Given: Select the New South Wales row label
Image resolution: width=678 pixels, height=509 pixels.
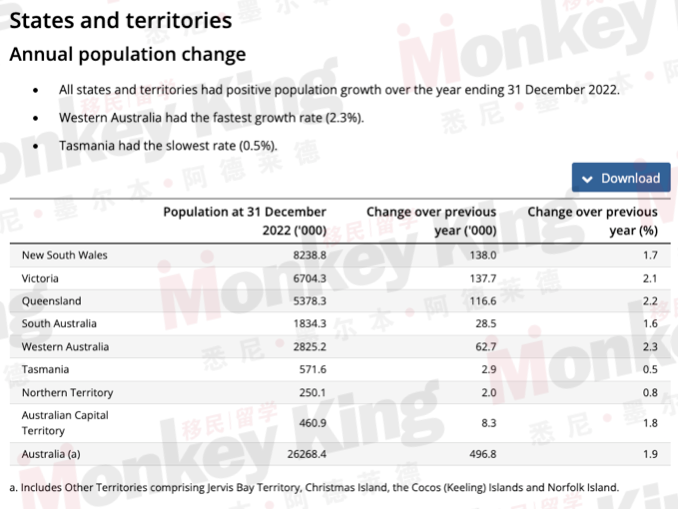Looking at the screenshot, I should point(64,255).
